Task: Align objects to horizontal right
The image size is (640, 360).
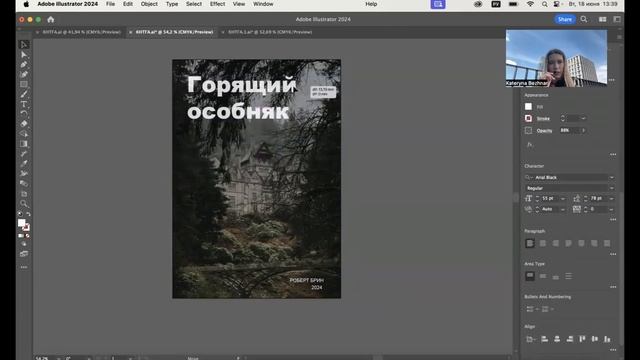Action: coord(570,339)
